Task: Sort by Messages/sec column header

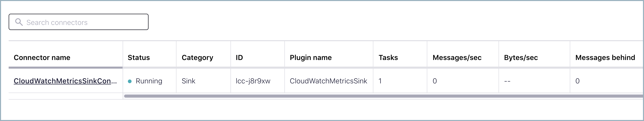Action: (x=457, y=57)
